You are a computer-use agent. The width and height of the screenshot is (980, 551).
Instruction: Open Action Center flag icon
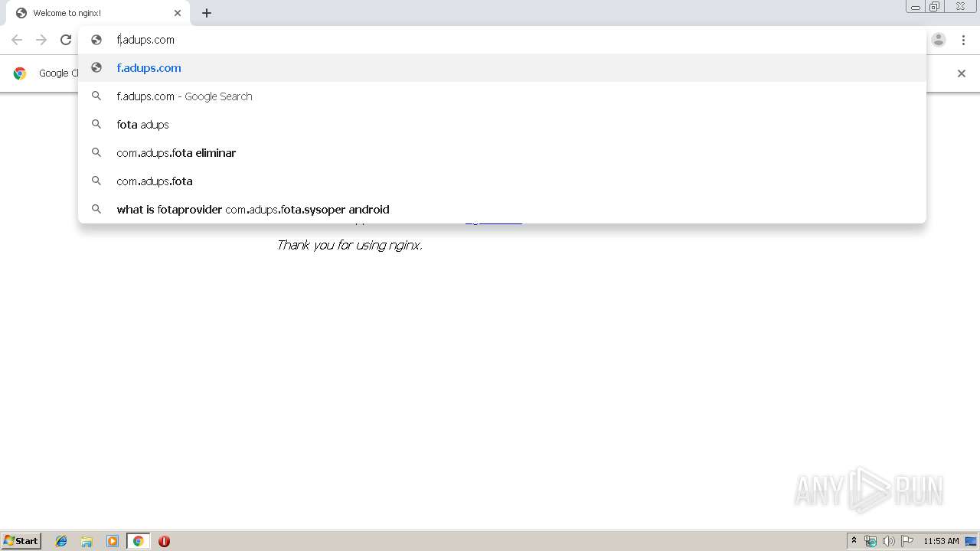pos(907,541)
